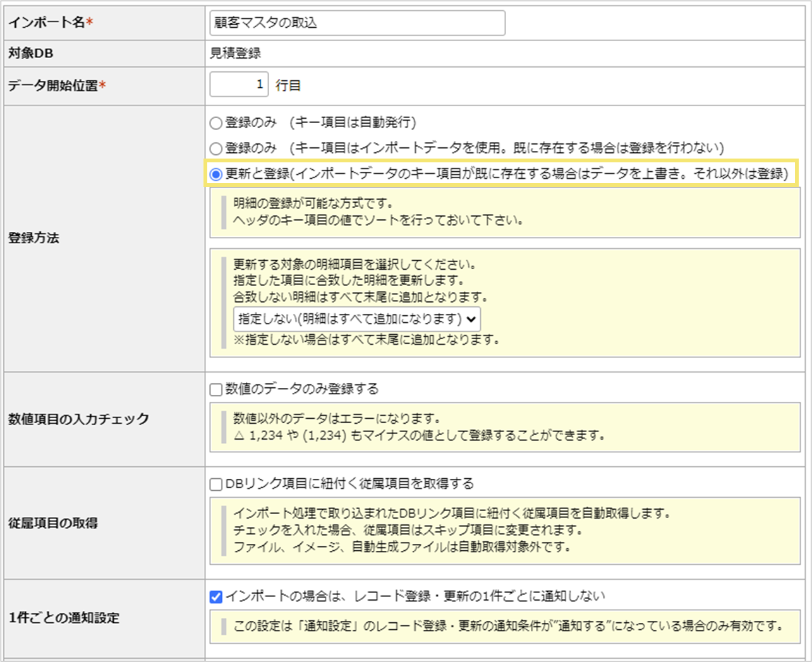Select the 登録のみ（キー項目は自動発行） radio button
812x662 pixels.
(215, 124)
